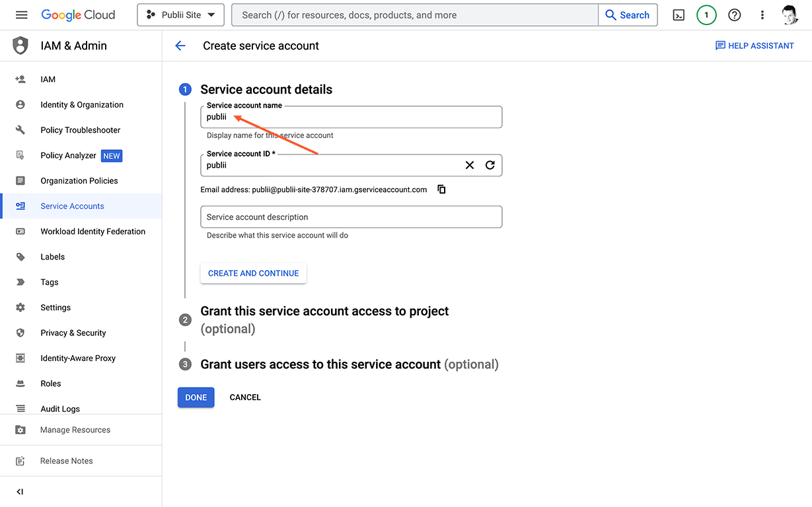Click Create and Continue
The image size is (812, 507).
tap(253, 273)
